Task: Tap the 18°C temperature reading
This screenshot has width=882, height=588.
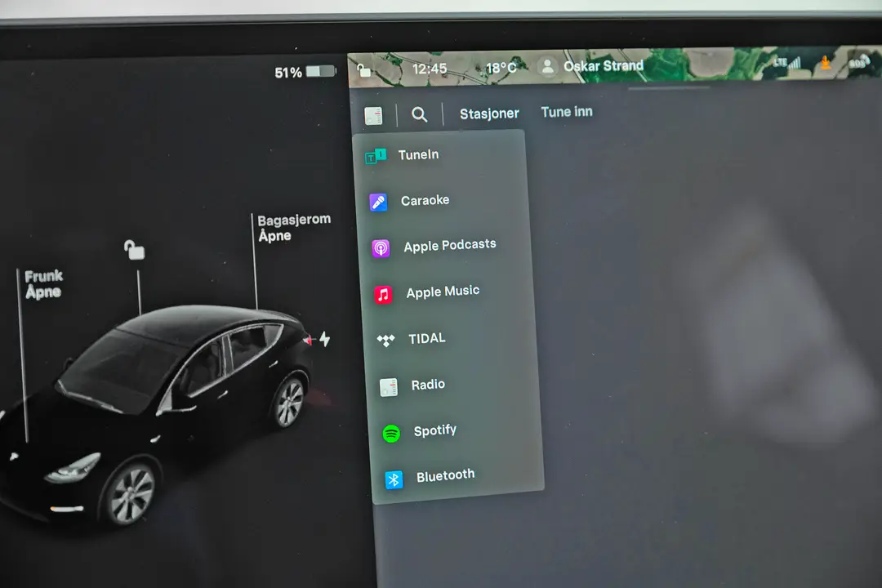Action: click(x=501, y=68)
